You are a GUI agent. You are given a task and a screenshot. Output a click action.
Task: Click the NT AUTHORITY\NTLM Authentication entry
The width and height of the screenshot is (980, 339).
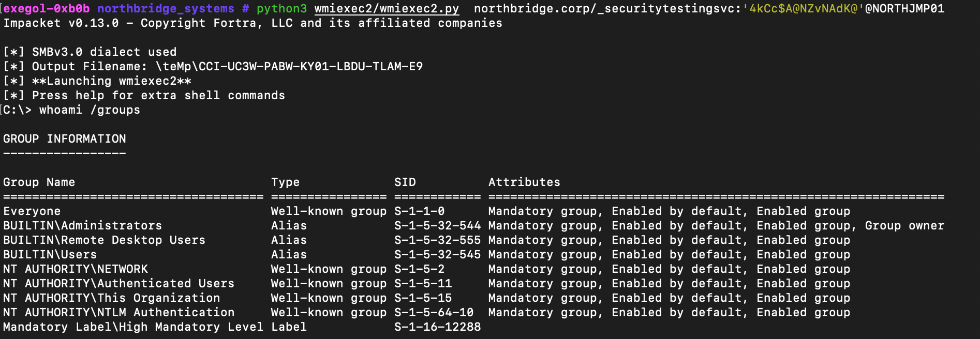(x=118, y=313)
